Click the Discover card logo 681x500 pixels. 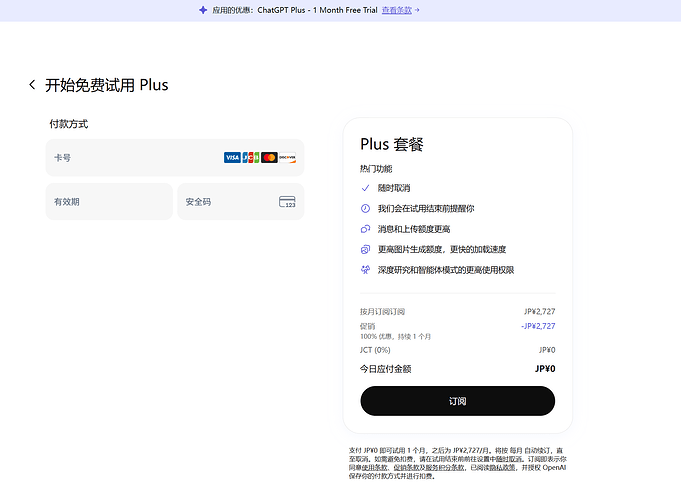pos(288,157)
